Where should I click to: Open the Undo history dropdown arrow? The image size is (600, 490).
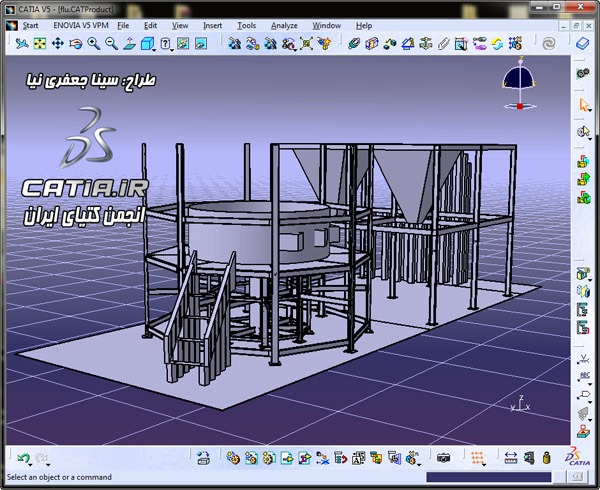(x=30, y=465)
